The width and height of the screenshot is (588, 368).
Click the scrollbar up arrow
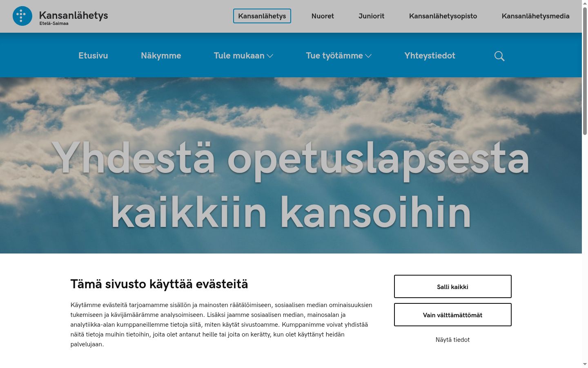coord(585,3)
